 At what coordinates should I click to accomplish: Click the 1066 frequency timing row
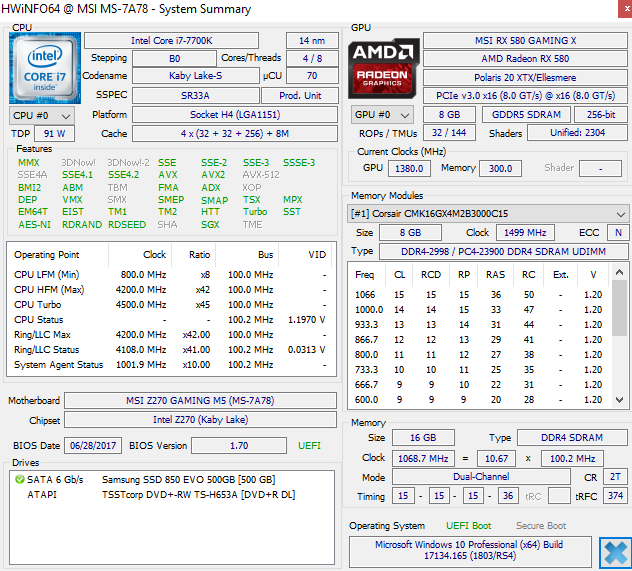(x=479, y=295)
